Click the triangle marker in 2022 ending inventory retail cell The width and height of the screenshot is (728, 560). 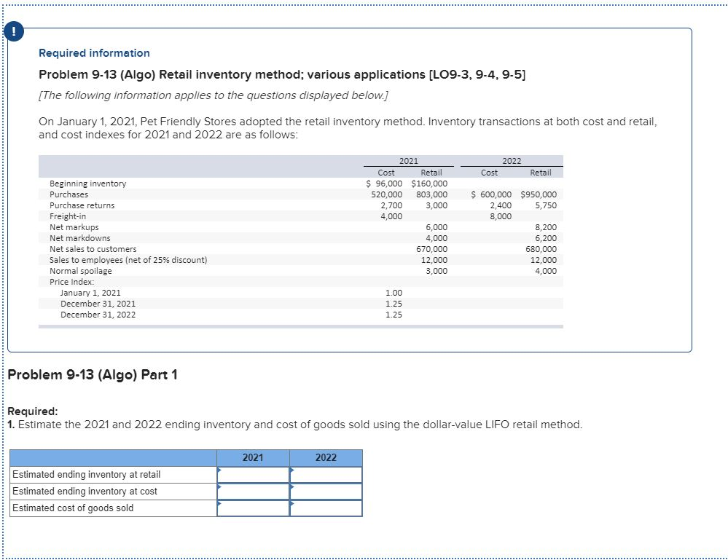coord(293,470)
